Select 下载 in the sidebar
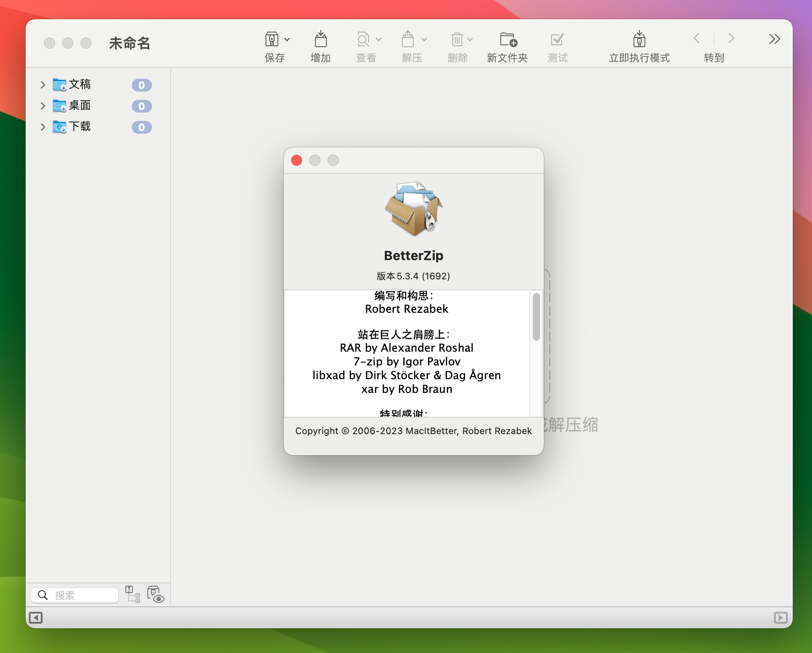 pyautogui.click(x=80, y=127)
